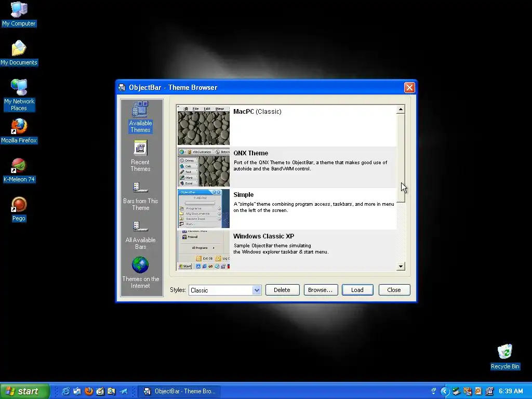Click the second Quick Launch icon
Screen dimensions: 532x399
pyautogui.click(x=77, y=391)
